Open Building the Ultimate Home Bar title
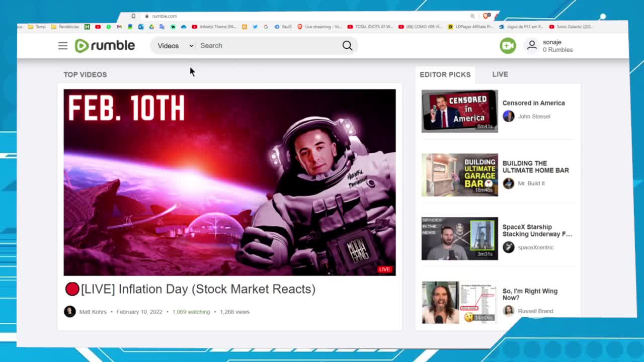Image resolution: width=644 pixels, height=362 pixels. (536, 166)
